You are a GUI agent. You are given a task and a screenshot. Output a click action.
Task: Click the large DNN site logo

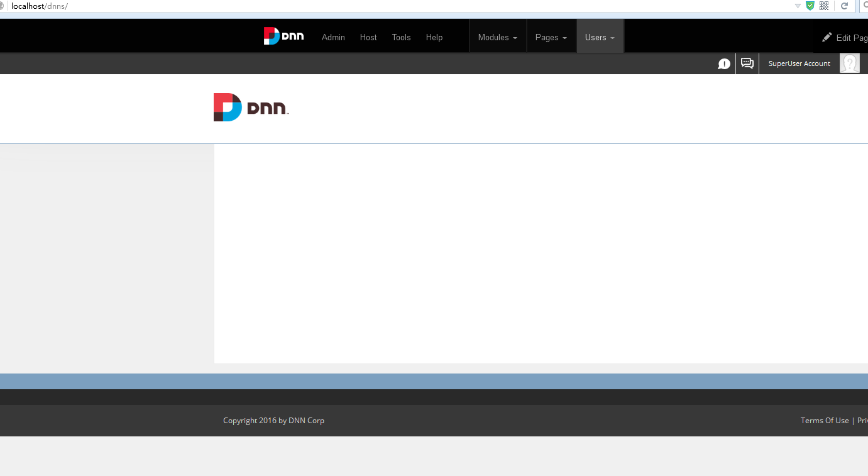click(251, 108)
